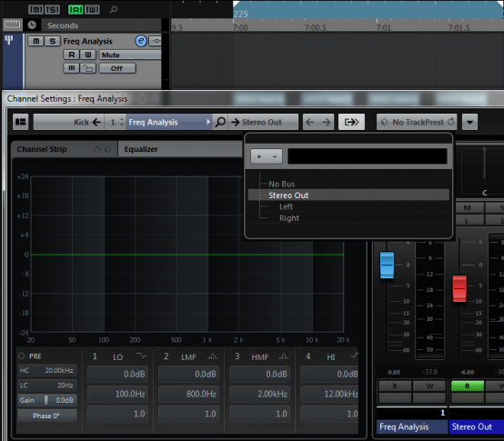The width and height of the screenshot is (504, 441).
Task: Toggle global Mute state button
Action: [35, 10]
